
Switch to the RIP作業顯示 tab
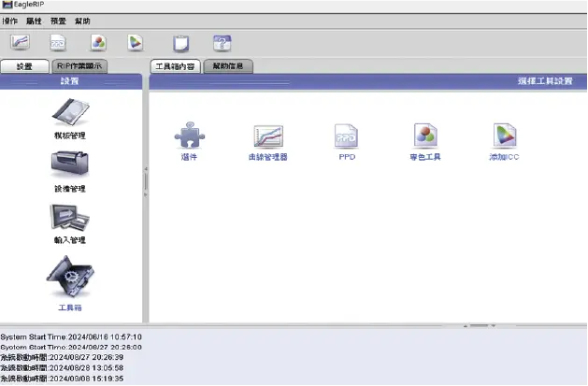[x=79, y=66]
